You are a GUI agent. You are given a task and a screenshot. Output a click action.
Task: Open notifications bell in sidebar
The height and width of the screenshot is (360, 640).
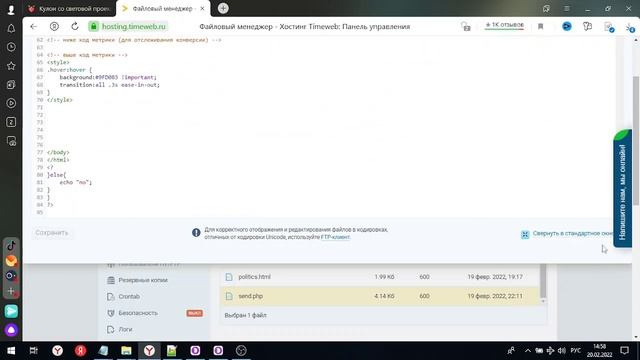[11, 29]
